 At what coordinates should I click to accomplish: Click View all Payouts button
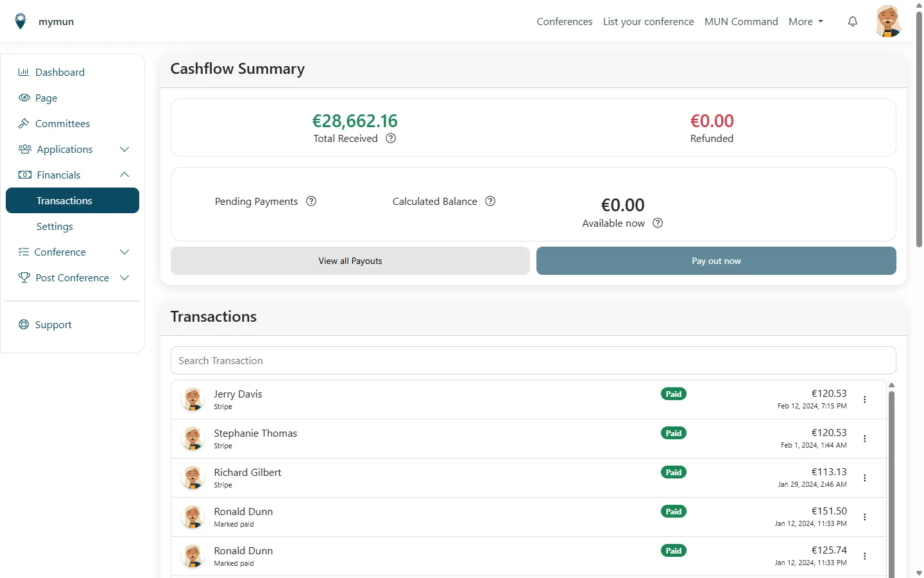click(350, 261)
